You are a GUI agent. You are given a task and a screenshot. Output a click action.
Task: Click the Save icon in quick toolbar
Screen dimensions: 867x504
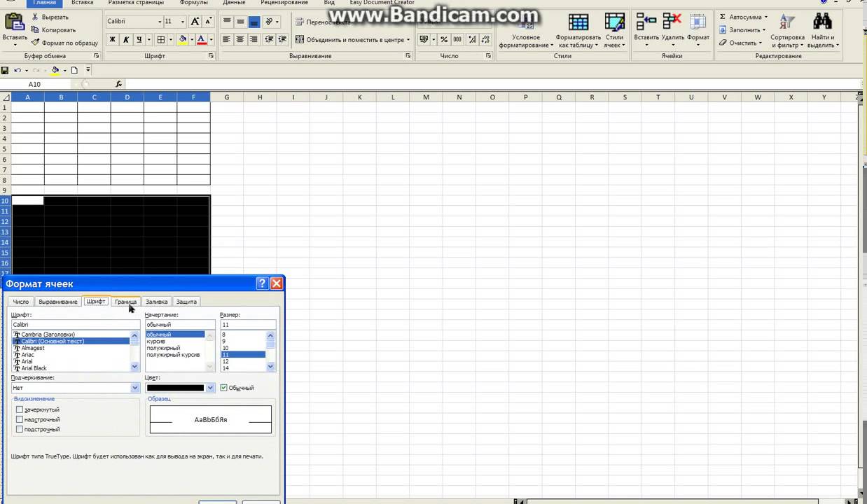coord(5,70)
